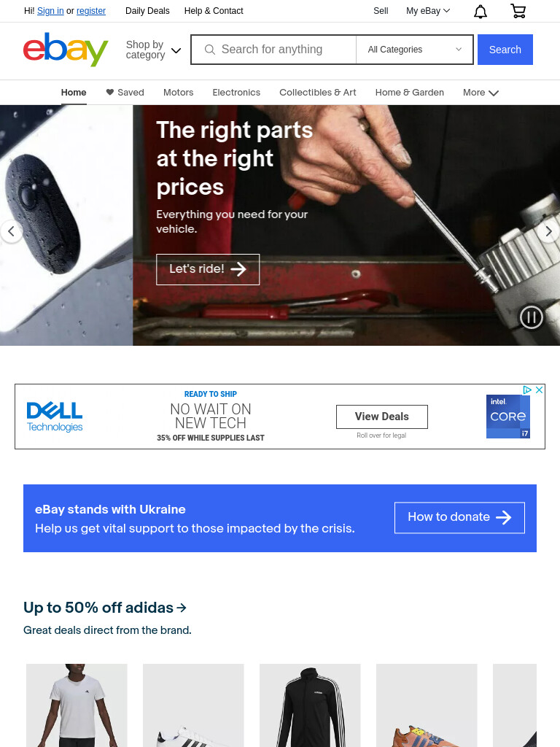Screen dimensions: 560x747
Task: Advance to next carousel slide
Action: pyautogui.click(x=548, y=231)
